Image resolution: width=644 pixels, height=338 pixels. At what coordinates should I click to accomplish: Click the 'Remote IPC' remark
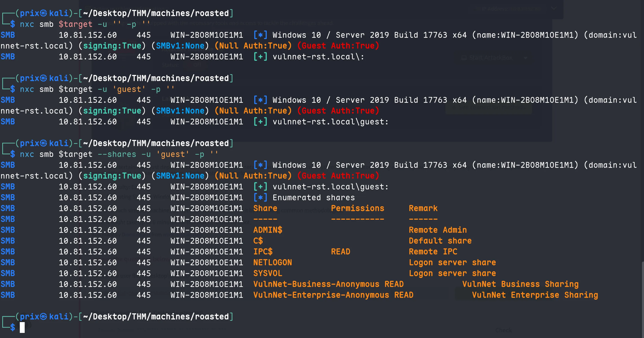click(x=433, y=251)
